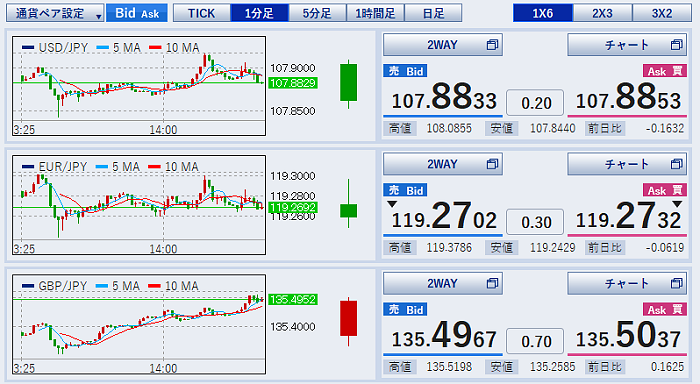The width and height of the screenshot is (700, 384).
Task: Select the TICK timeframe tab
Action: [x=201, y=13]
